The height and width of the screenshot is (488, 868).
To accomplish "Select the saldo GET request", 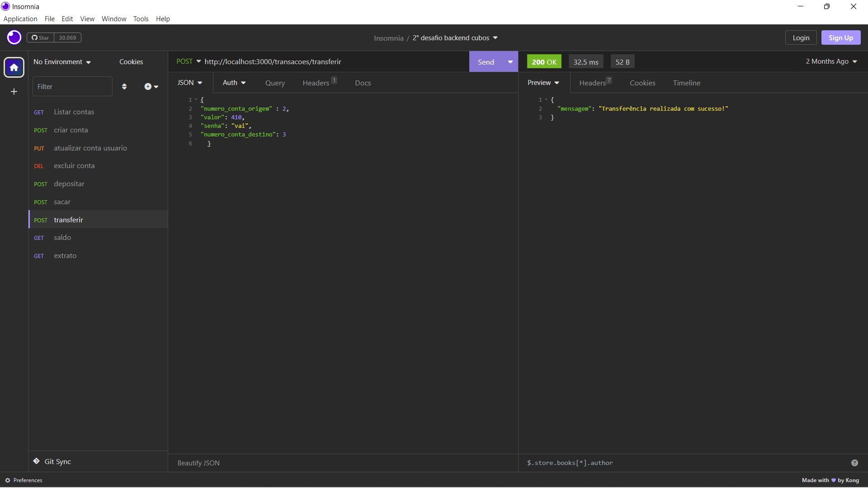I will pyautogui.click(x=62, y=237).
